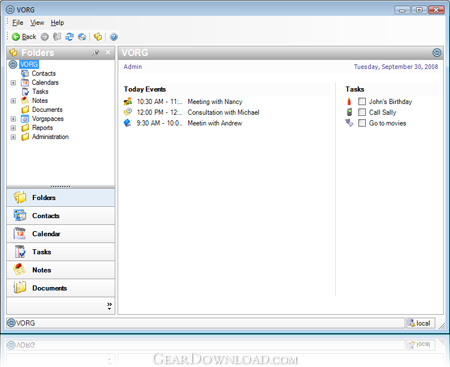Image resolution: width=450 pixels, height=367 pixels.
Task: Click the Go to movies task text
Action: click(x=387, y=123)
